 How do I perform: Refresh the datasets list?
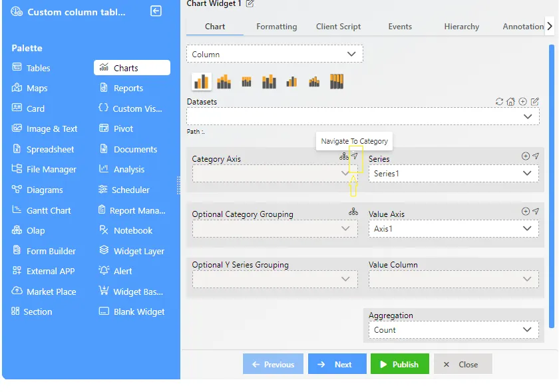pos(499,102)
